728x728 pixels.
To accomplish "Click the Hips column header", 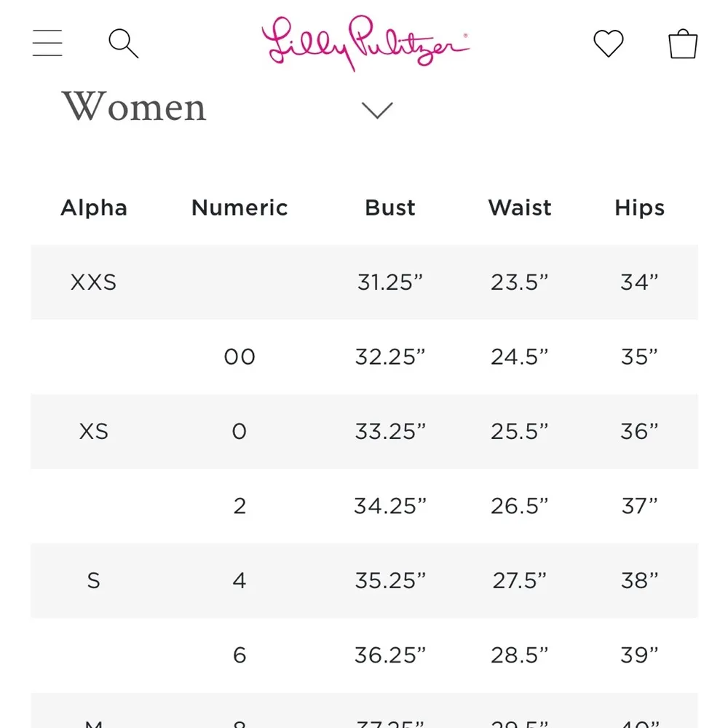I will point(639,208).
